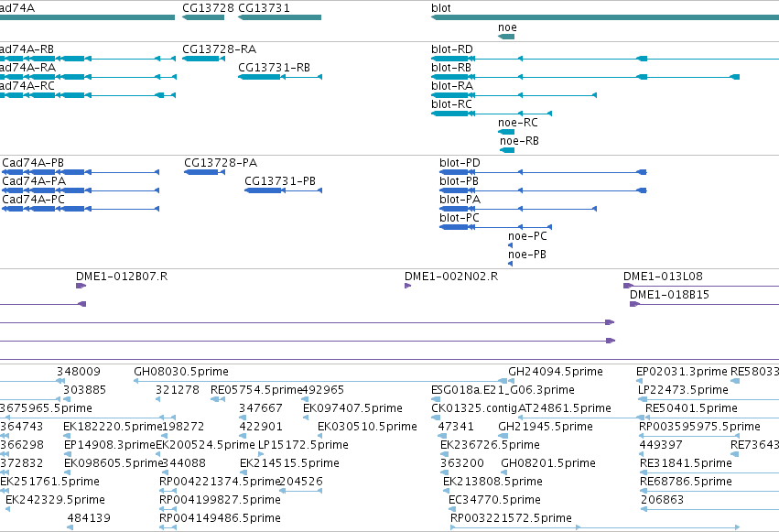This screenshot has width=779, height=532.
Task: Click the blot-PA protein label
Action: [460, 200]
